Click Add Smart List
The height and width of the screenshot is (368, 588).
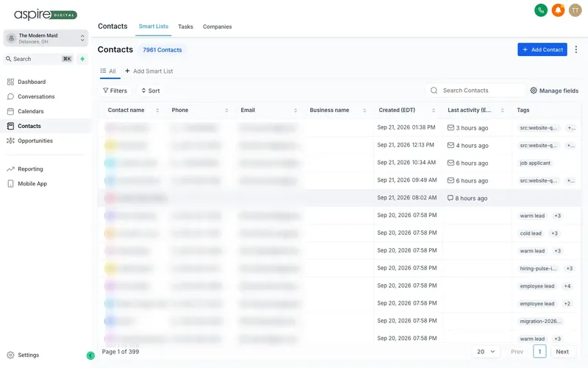[x=149, y=71]
